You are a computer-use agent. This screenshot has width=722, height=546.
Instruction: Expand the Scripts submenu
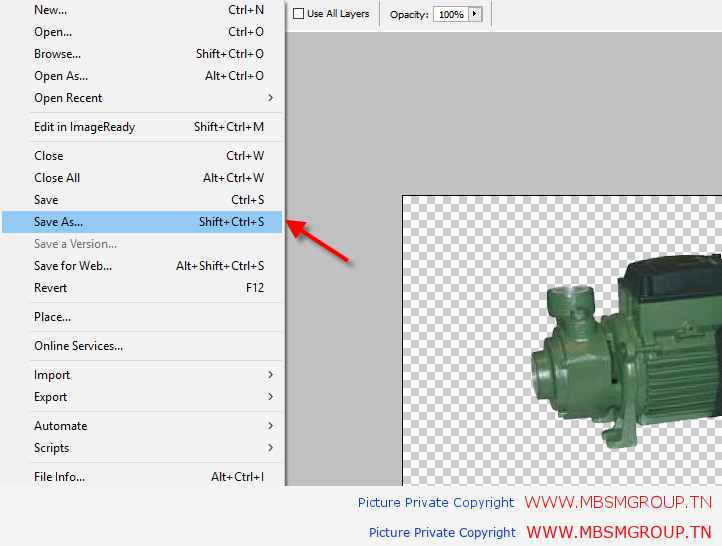pos(142,448)
